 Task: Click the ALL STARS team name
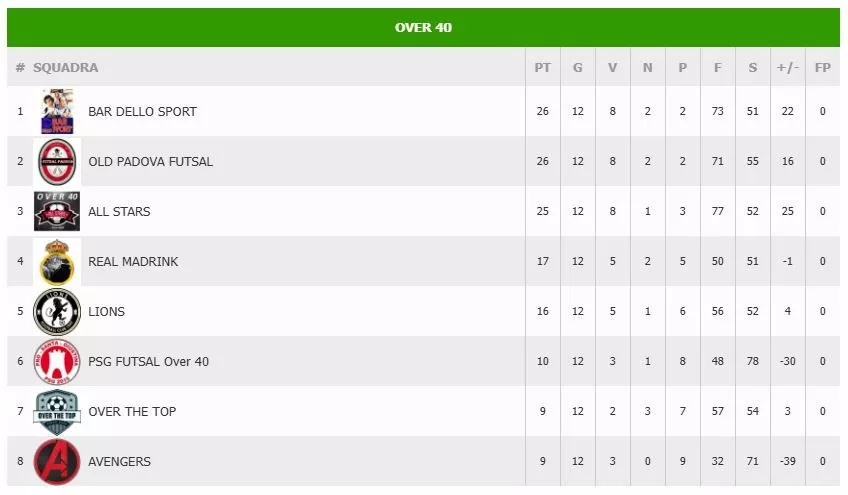119,212
